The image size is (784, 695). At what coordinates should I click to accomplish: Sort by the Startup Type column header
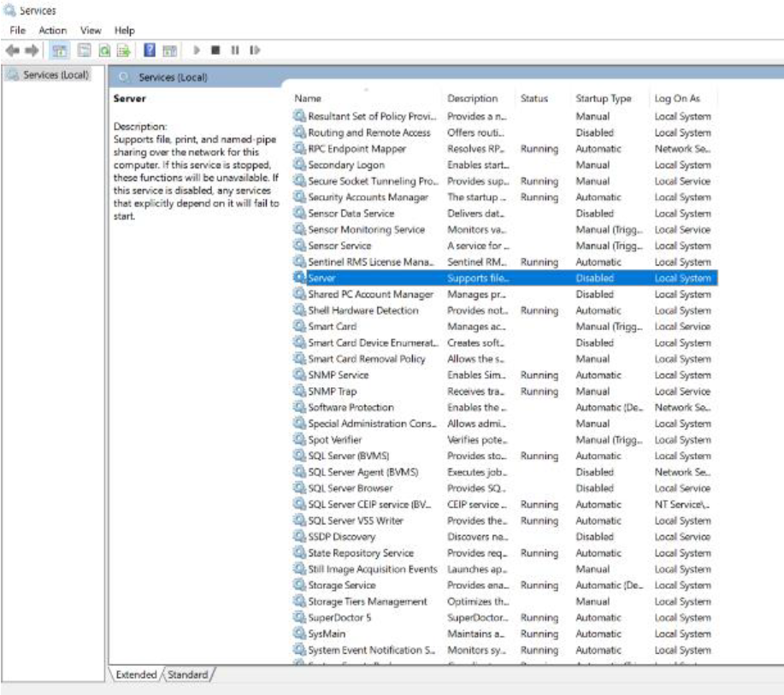click(603, 98)
